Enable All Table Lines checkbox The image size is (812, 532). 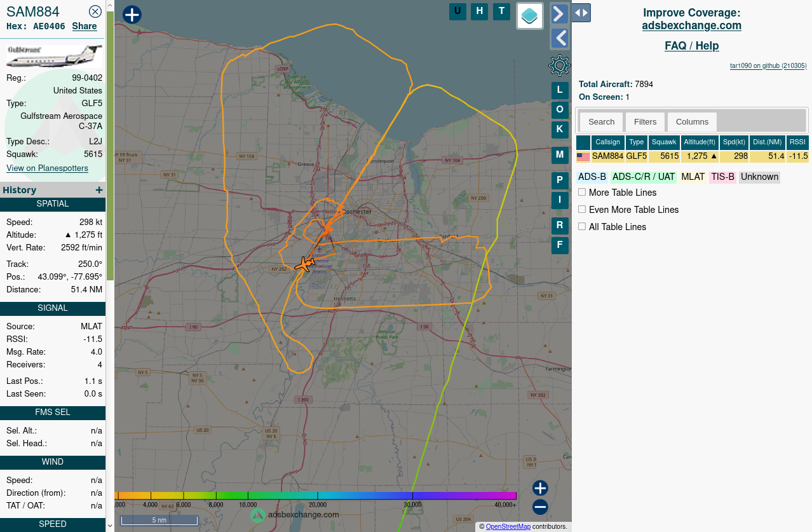click(x=582, y=226)
